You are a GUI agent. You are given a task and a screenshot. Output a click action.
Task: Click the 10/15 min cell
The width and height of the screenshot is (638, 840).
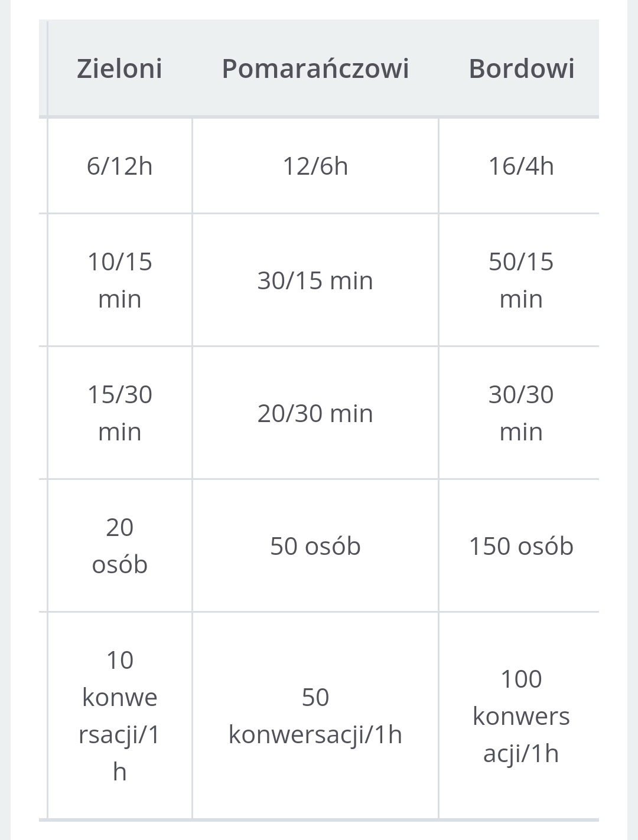(119, 280)
